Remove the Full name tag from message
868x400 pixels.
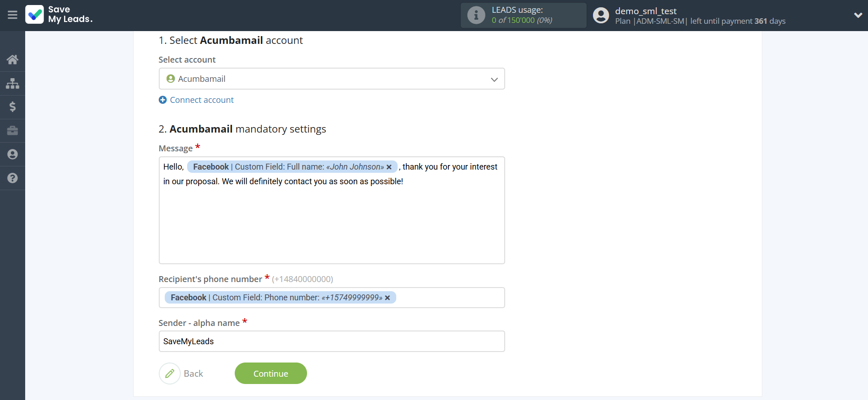click(389, 167)
